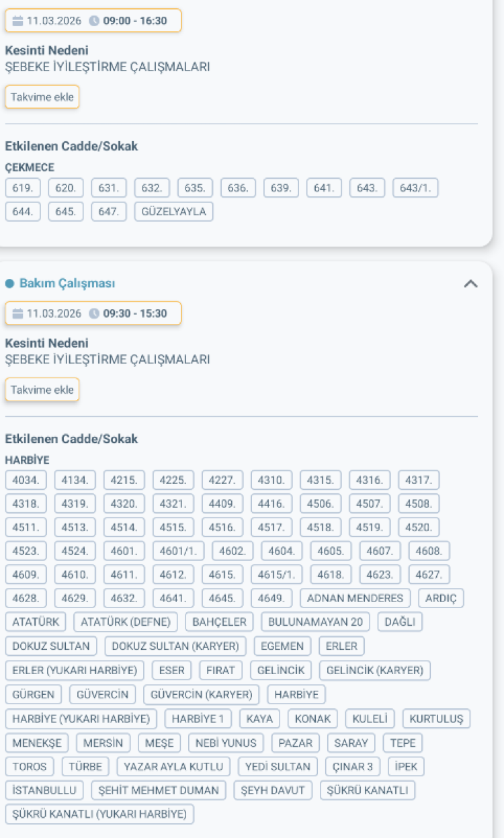504x838 pixels.
Task: Click the clock icon before 09:00 - 16:30
Action: coord(94,21)
